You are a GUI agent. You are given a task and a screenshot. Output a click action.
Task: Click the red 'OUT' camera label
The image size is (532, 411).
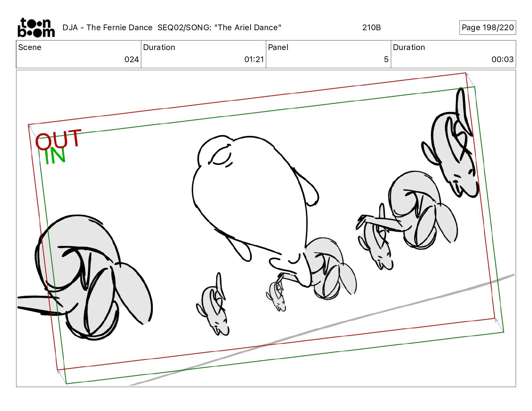pyautogui.click(x=58, y=139)
